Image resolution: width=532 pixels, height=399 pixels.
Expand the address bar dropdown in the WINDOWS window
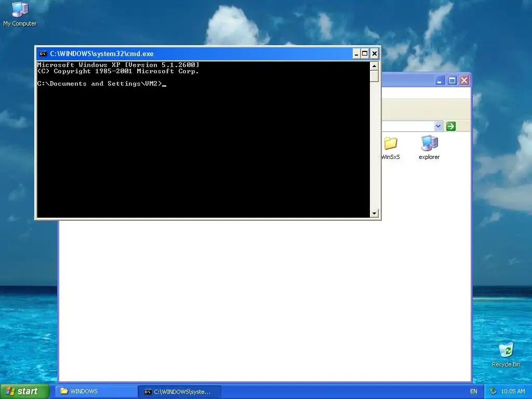[x=438, y=126]
